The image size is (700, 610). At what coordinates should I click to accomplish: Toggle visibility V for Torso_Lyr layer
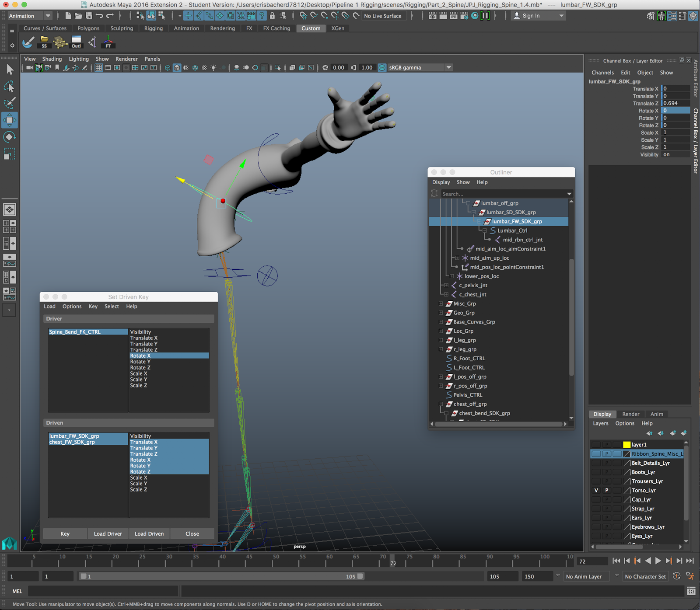[596, 490]
